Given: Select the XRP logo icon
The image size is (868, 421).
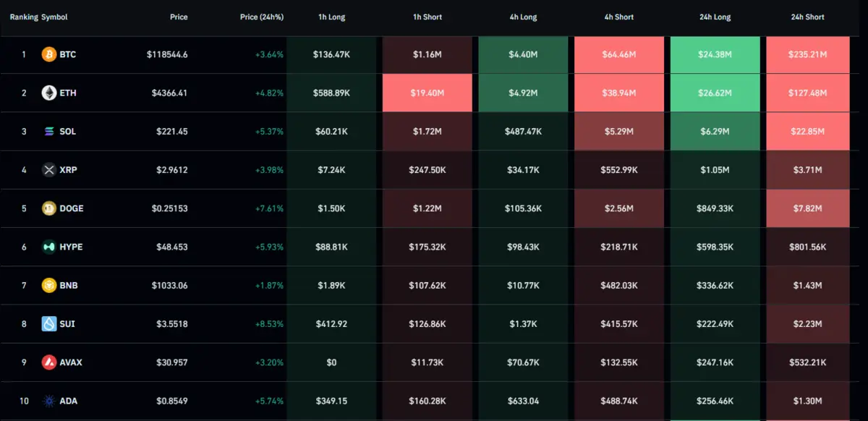Looking at the screenshot, I should click(48, 169).
